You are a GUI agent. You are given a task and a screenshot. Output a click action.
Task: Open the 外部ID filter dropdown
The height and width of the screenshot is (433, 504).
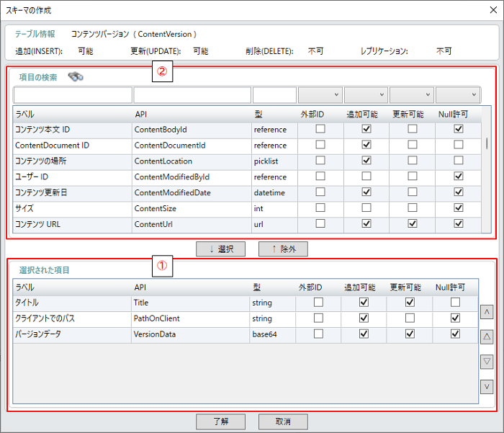[320, 95]
